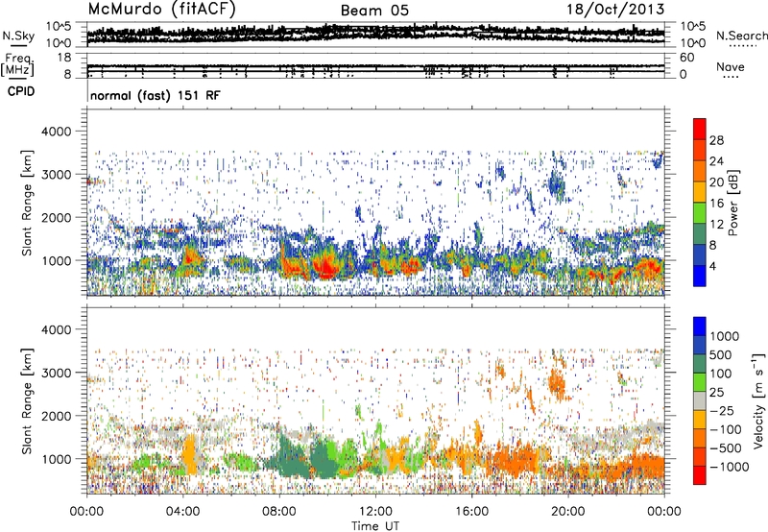Click the '08:00' time axis label

[279, 512]
